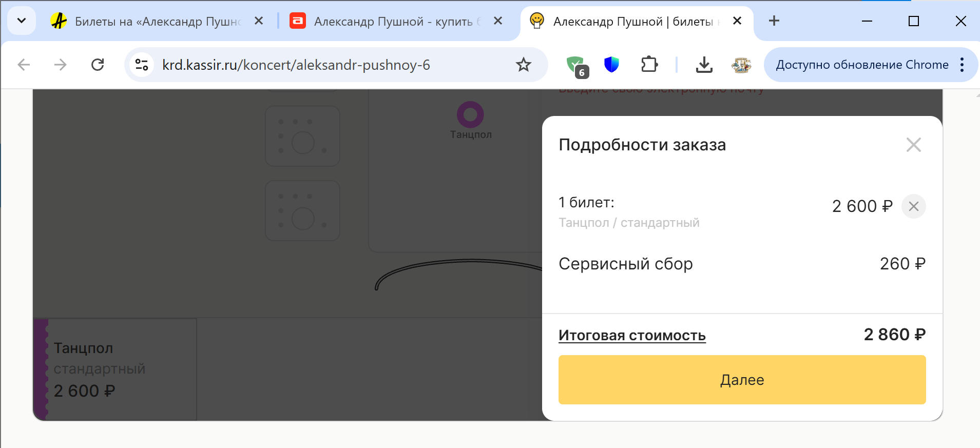The height and width of the screenshot is (448, 980).
Task: Open the blue shield extension
Action: pyautogui.click(x=611, y=65)
